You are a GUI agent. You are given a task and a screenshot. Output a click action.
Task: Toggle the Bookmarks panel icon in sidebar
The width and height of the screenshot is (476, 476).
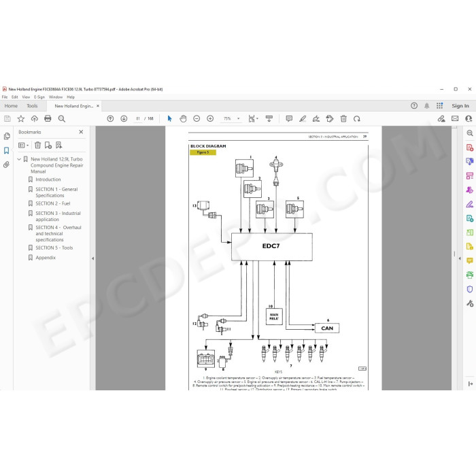(6, 150)
